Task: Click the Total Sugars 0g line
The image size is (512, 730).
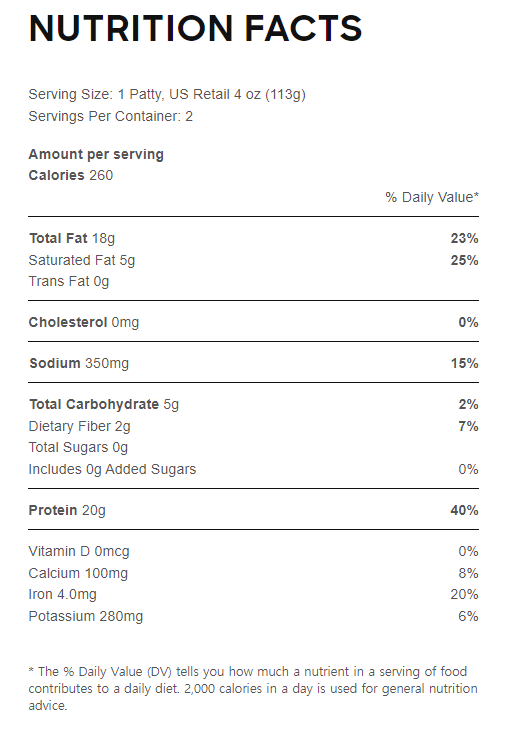Action: (x=78, y=447)
